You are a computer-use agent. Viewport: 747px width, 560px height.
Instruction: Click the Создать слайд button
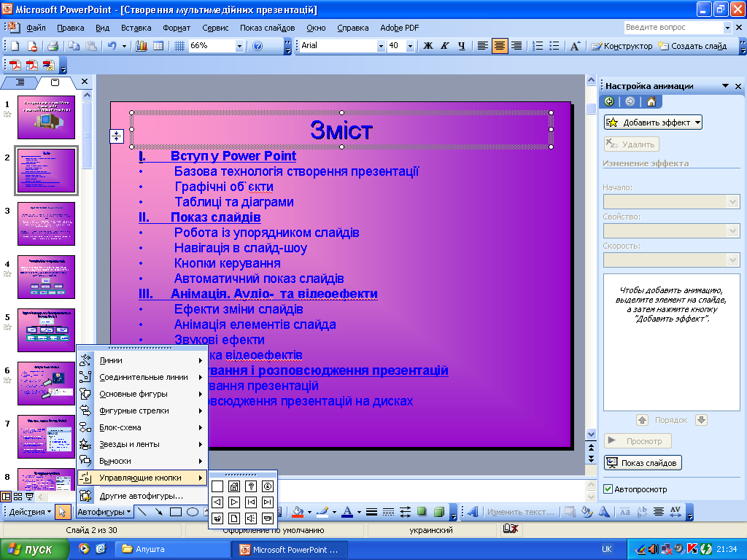pyautogui.click(x=693, y=46)
